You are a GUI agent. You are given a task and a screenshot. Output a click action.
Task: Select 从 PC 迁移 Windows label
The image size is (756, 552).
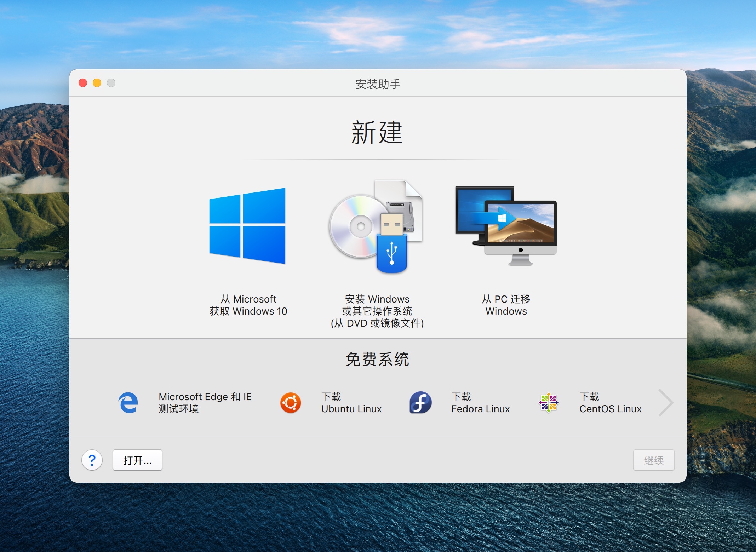click(x=506, y=305)
